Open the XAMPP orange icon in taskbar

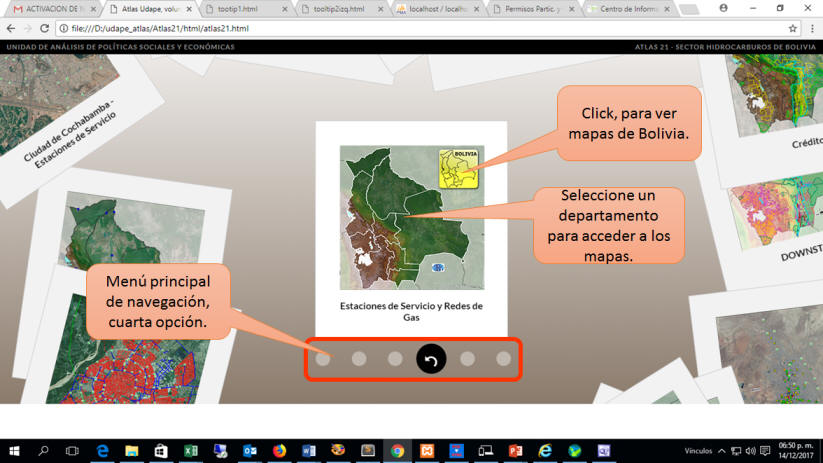(x=427, y=451)
